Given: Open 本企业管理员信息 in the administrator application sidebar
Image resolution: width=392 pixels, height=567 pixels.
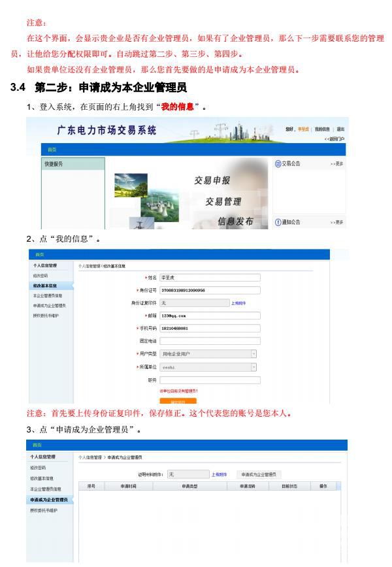Looking at the screenshot, I should coord(46,489).
